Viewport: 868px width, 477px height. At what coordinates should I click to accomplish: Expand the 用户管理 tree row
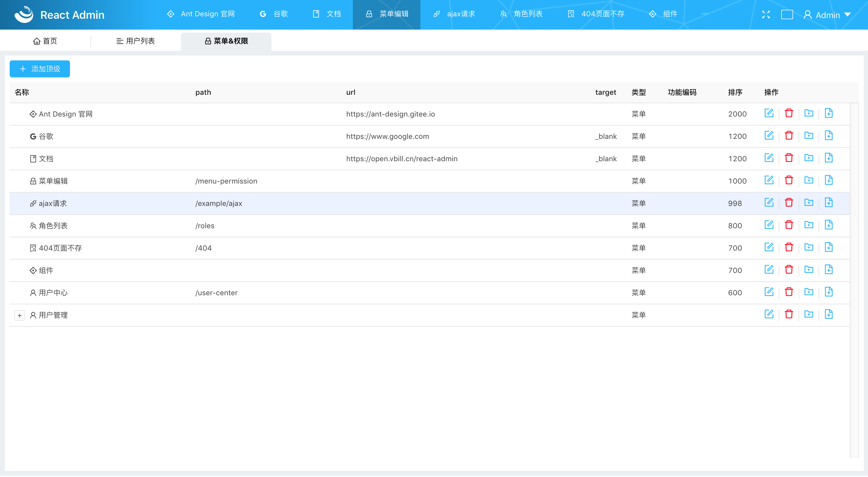pyautogui.click(x=20, y=315)
